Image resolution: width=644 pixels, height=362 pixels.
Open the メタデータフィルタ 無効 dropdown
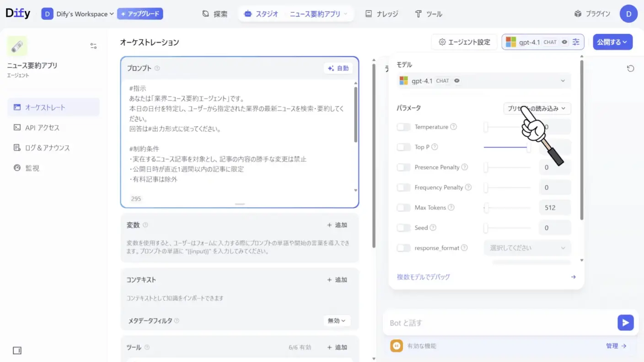[x=337, y=320]
